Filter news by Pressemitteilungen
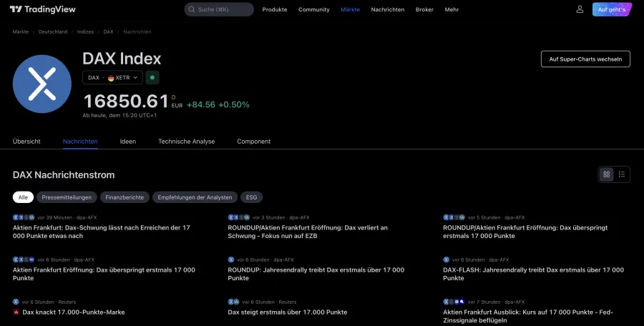The image size is (644, 326). point(67,197)
